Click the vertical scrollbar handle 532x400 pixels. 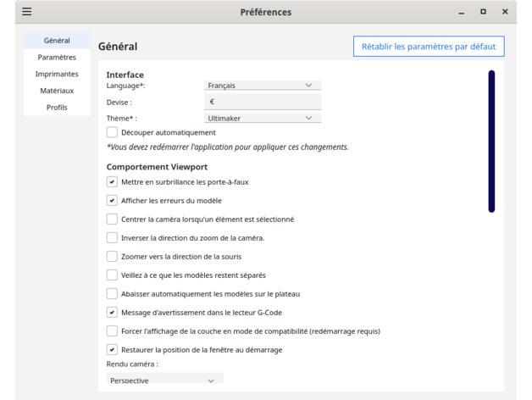490,140
